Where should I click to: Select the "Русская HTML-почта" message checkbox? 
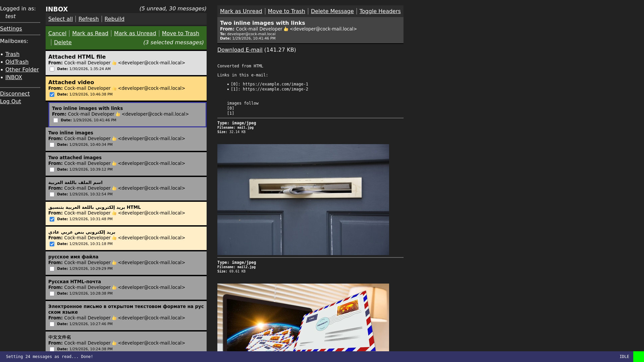point(52,294)
